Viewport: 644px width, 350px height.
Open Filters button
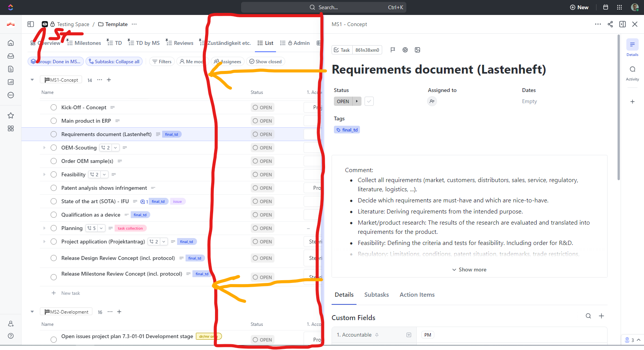point(162,61)
